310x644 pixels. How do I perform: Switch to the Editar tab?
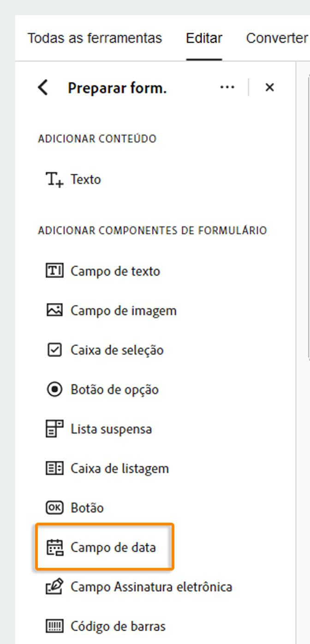[x=203, y=38]
